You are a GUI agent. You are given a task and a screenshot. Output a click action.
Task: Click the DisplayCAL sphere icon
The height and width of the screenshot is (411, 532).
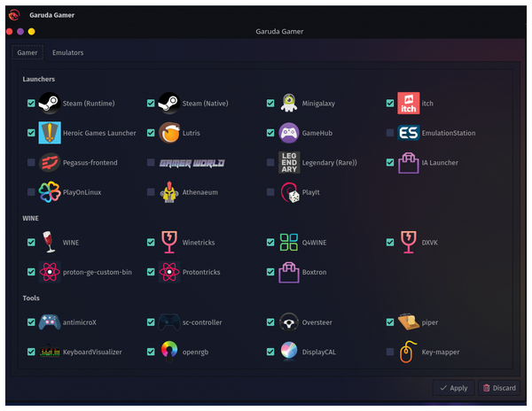289,351
